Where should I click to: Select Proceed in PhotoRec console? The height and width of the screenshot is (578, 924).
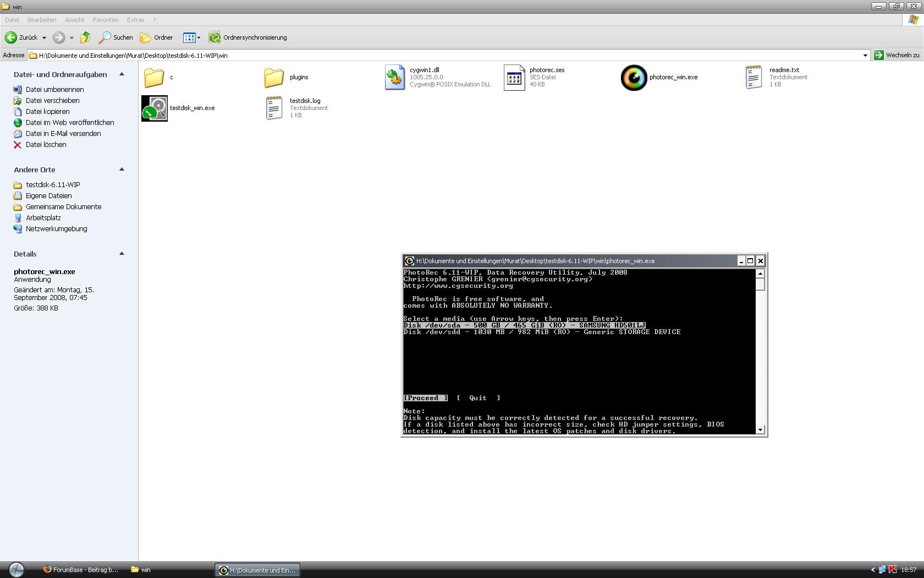tap(426, 398)
